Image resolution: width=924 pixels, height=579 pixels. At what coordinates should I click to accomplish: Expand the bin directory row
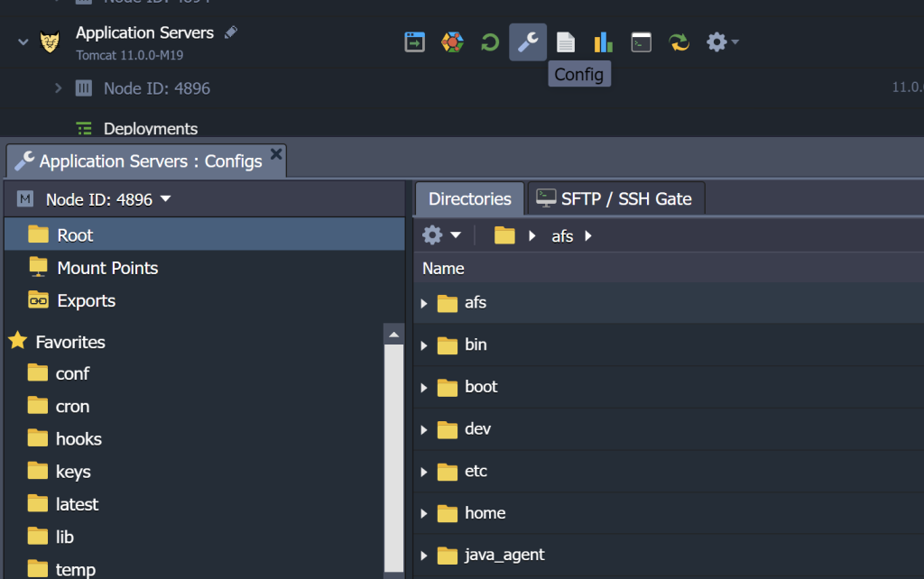pyautogui.click(x=424, y=345)
